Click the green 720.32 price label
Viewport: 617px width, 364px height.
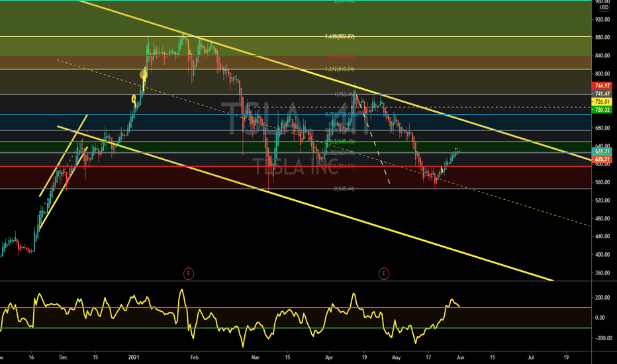point(602,110)
